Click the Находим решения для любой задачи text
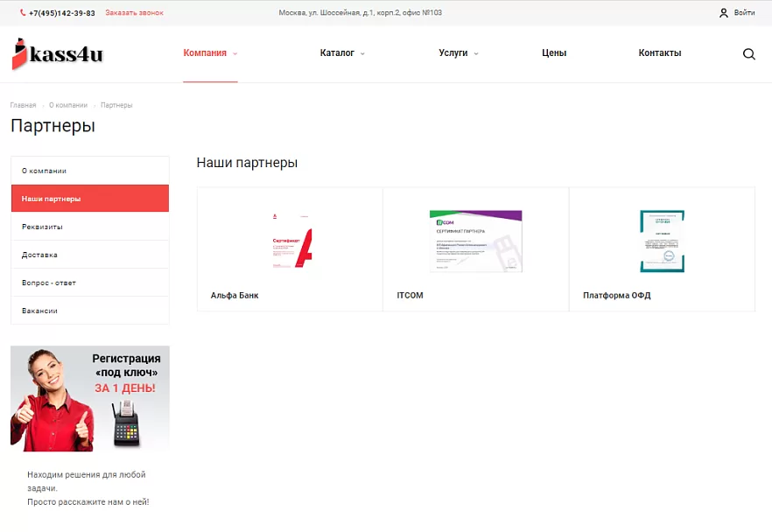 coord(86,481)
